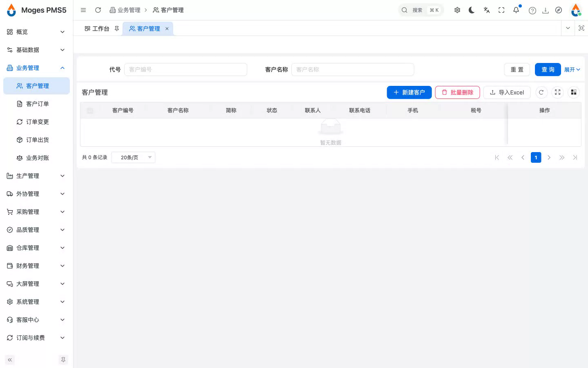Click the 新建客户 button
This screenshot has height=368, width=588.
click(x=409, y=92)
